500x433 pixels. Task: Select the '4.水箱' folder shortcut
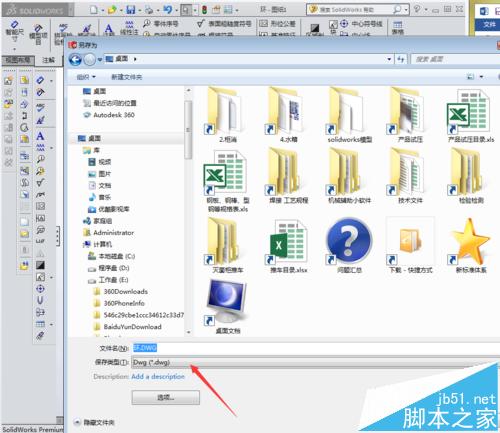pos(288,115)
